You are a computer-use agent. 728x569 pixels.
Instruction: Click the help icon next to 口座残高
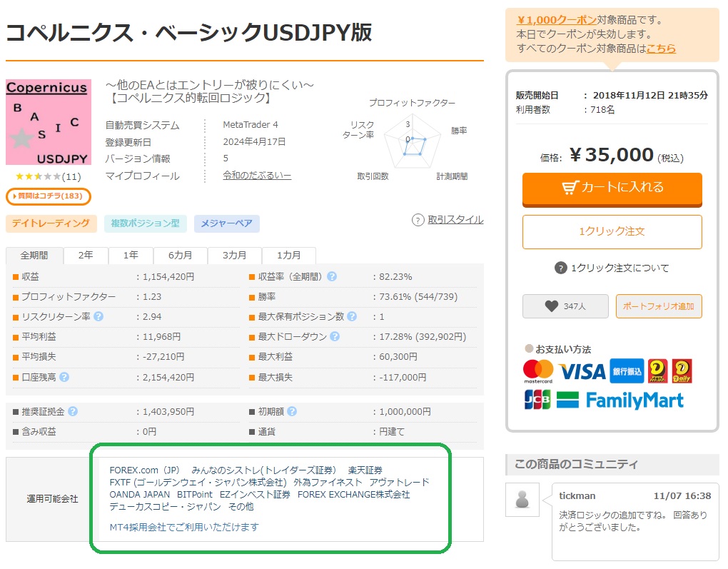coord(64,377)
